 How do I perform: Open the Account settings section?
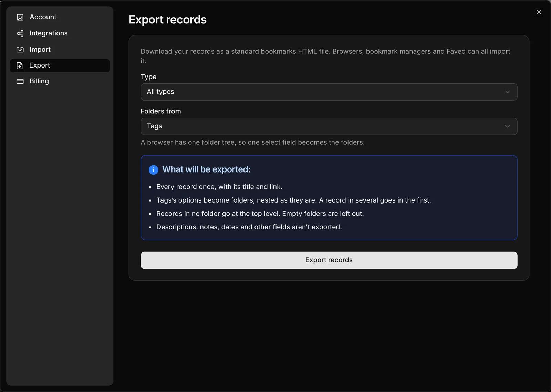point(60,17)
